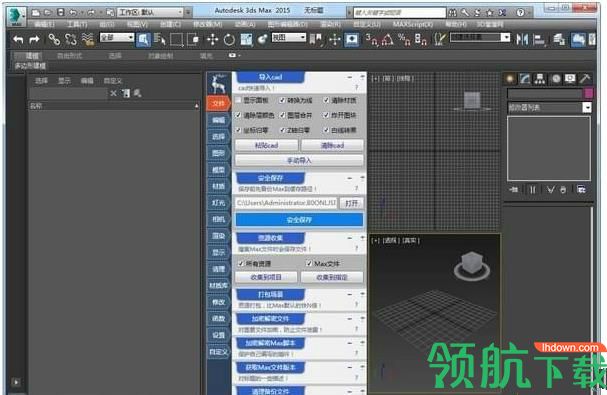Viewport: 607px width, 395px height.
Task: Click the 3ds Max application logo button
Action: (16, 16)
